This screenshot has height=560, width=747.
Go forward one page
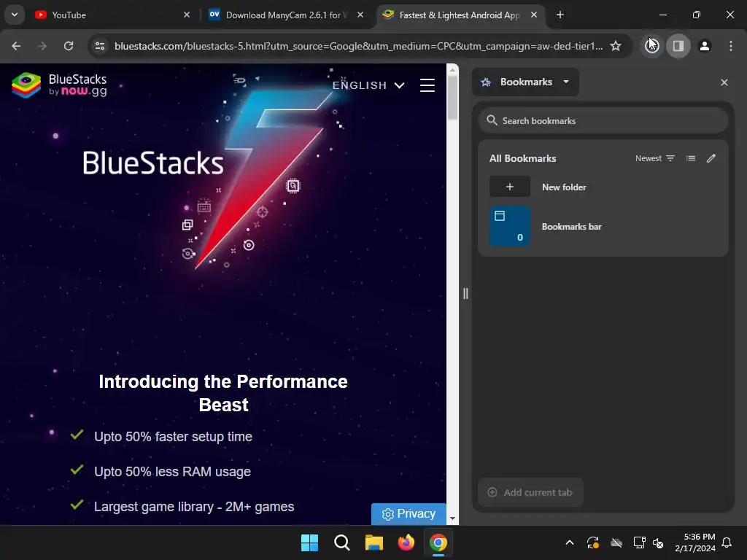click(x=42, y=46)
